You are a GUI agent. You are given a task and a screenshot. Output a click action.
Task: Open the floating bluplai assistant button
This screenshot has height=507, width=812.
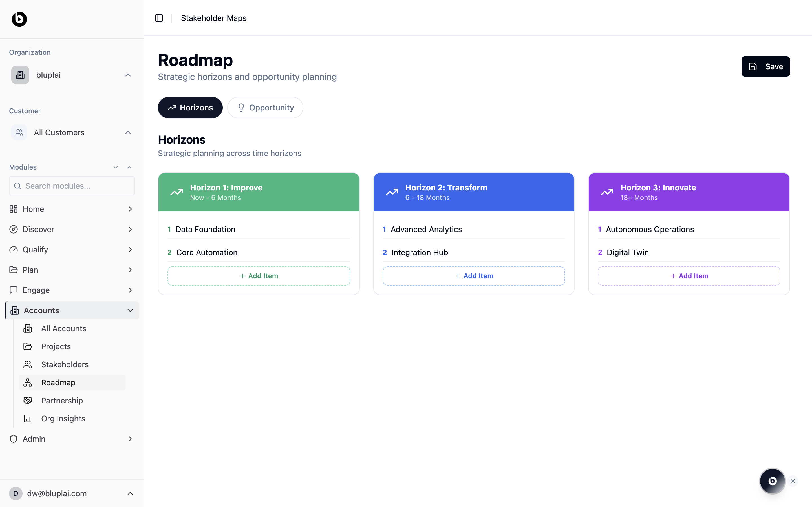[772, 481]
